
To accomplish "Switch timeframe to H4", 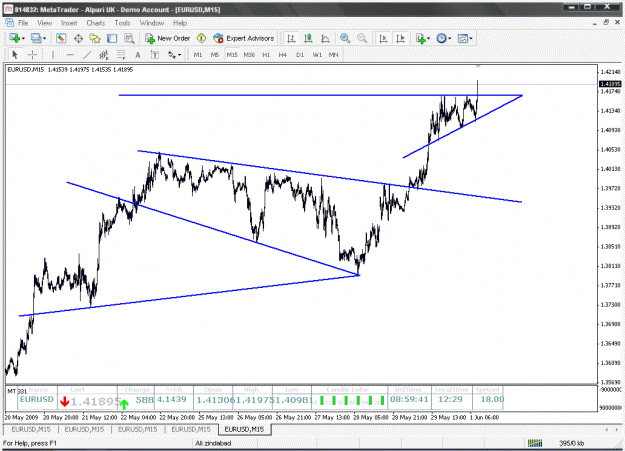I will (x=283, y=55).
